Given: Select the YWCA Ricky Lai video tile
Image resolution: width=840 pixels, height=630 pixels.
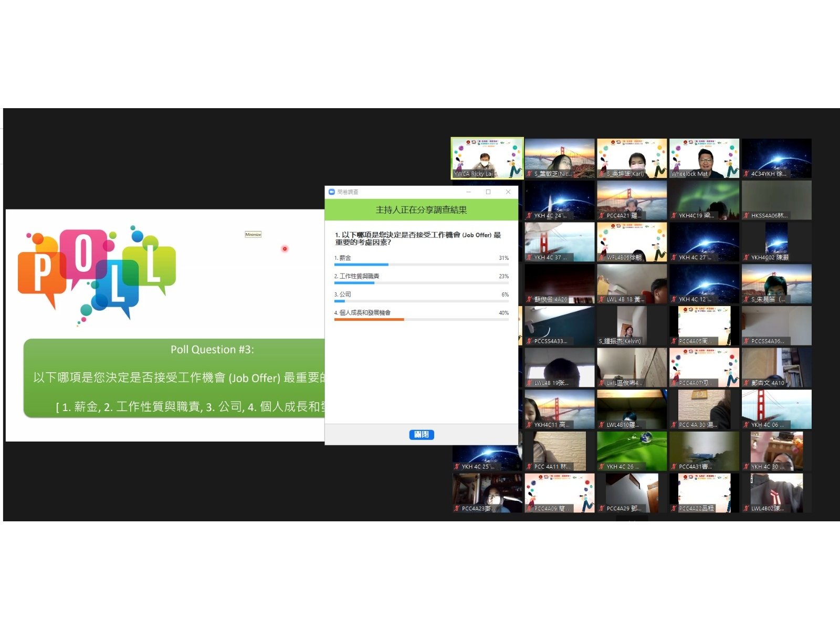Looking at the screenshot, I should click(487, 158).
